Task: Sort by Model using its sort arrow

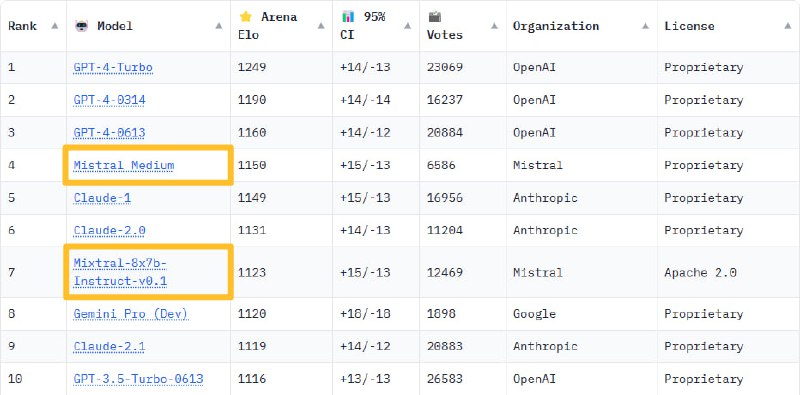Action: pos(218,26)
